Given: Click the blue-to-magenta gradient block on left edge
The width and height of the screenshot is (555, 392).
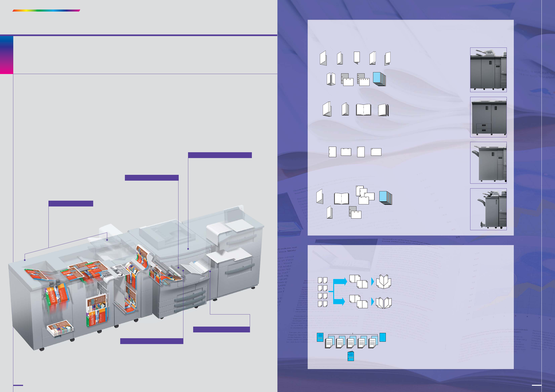Looking at the screenshot, I should coord(7,55).
